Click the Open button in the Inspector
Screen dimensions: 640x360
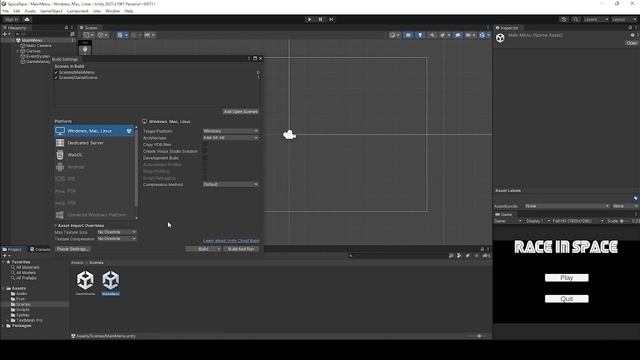[x=631, y=43]
